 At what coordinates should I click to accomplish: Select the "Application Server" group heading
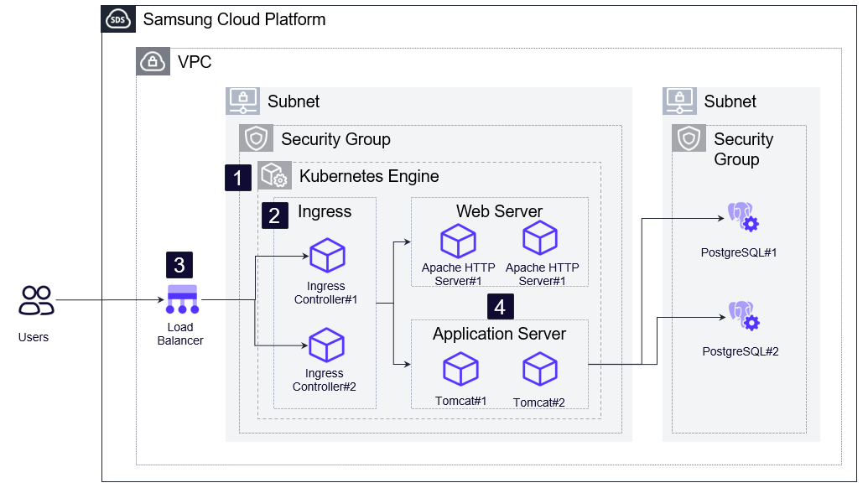pos(499,334)
